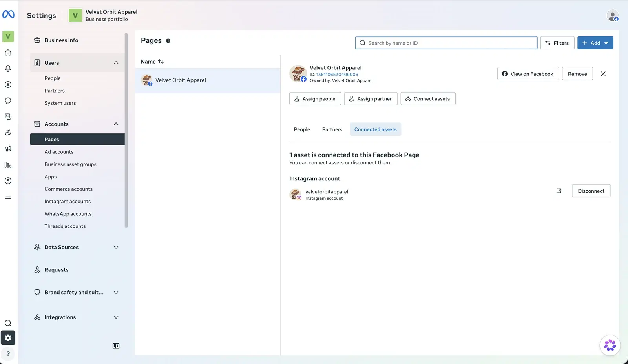Click the planet cup icon in rail
Viewport: 628px width, 364px height.
[8, 133]
